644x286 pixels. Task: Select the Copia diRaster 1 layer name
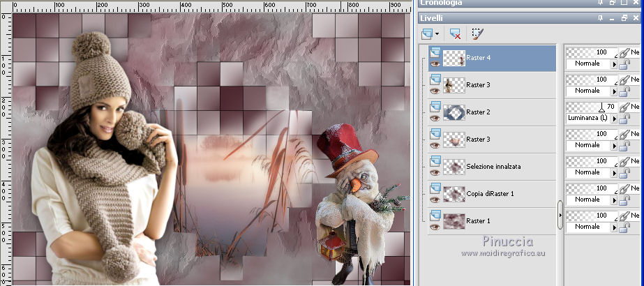[x=490, y=194]
